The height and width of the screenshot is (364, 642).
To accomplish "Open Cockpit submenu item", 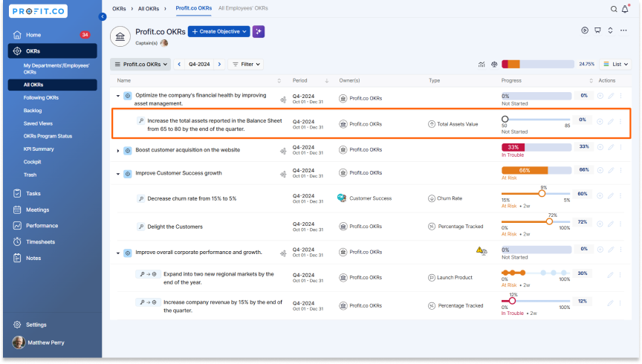I will [33, 162].
